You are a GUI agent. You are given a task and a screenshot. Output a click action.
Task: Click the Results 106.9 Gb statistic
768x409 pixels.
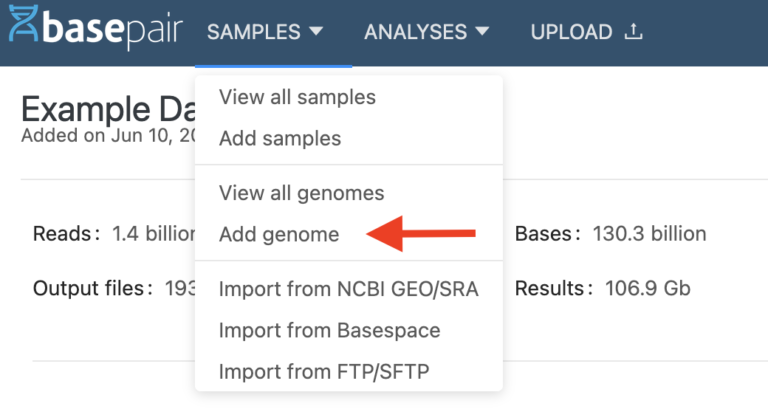(602, 289)
